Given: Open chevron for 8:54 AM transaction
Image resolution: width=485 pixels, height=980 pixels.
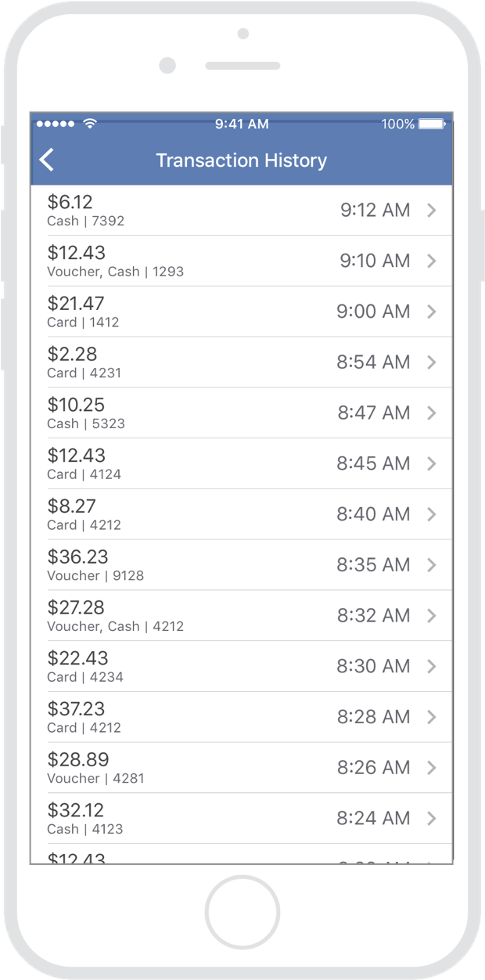Looking at the screenshot, I should click(x=432, y=362).
